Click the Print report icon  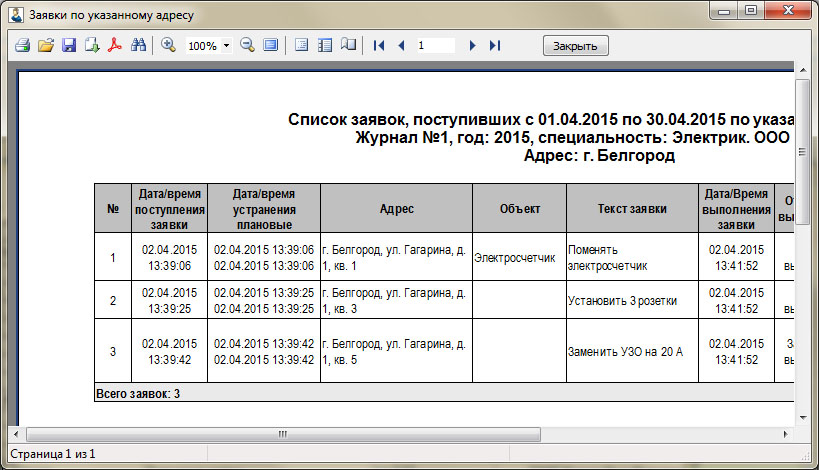point(22,45)
